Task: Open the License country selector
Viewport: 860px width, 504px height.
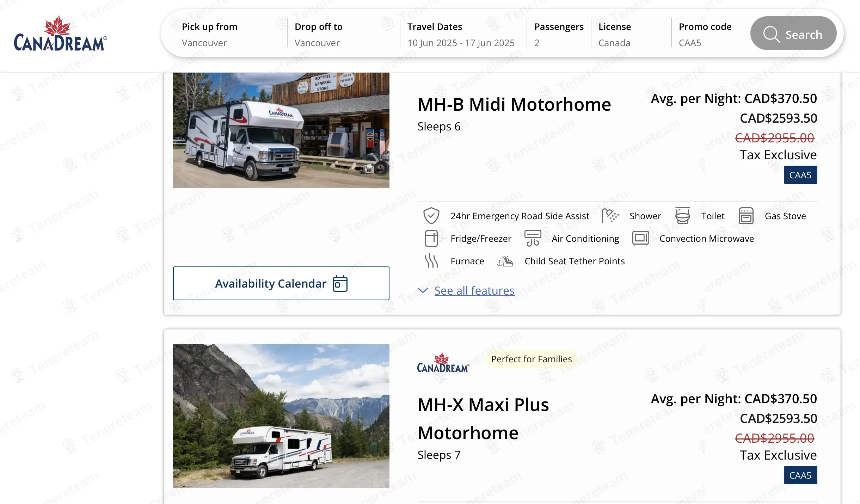Action: [x=631, y=35]
